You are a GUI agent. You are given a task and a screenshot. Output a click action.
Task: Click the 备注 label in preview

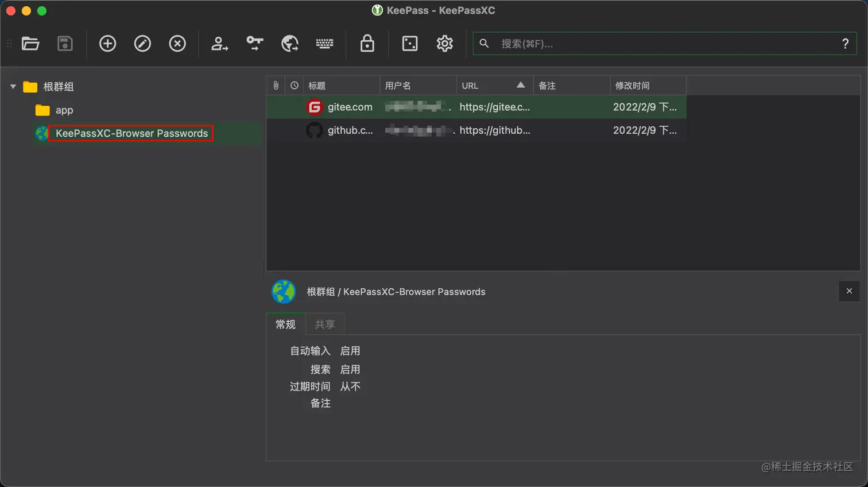320,403
